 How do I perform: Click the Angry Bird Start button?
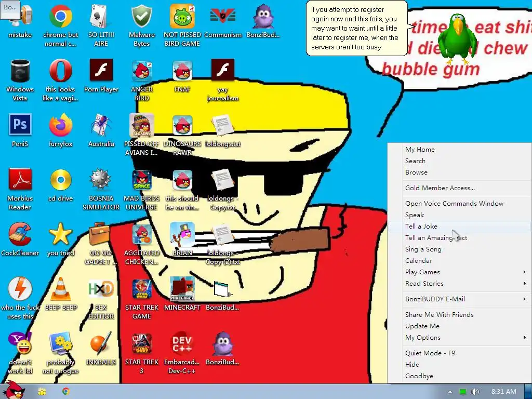[13, 390]
